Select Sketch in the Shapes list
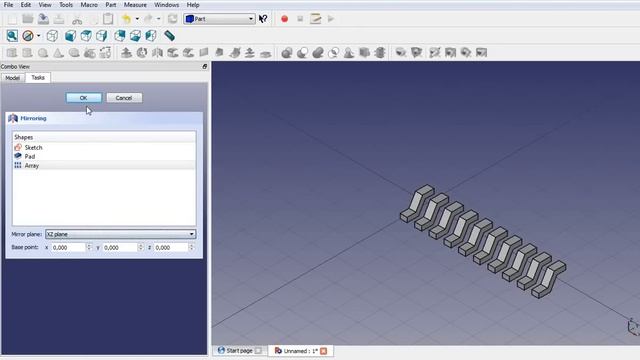 click(x=104, y=147)
